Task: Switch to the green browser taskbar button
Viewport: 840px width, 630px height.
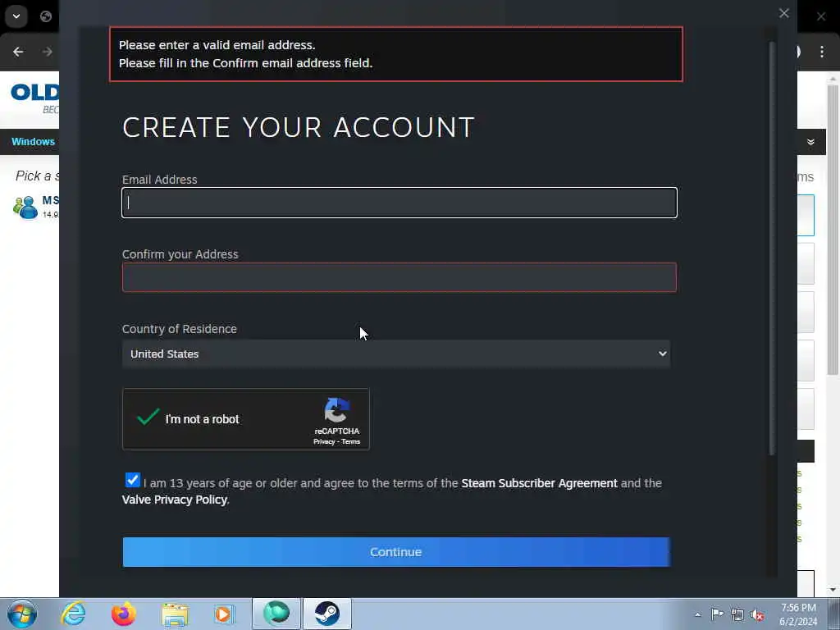Action: pos(276,614)
